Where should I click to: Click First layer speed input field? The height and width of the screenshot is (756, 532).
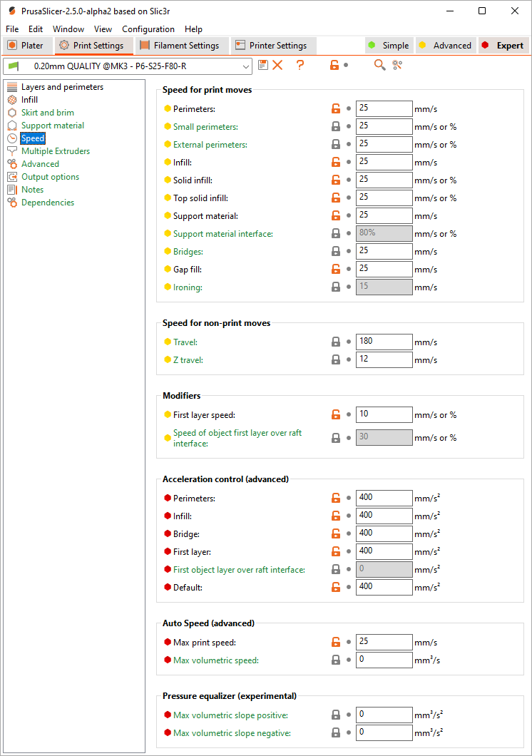tap(384, 414)
